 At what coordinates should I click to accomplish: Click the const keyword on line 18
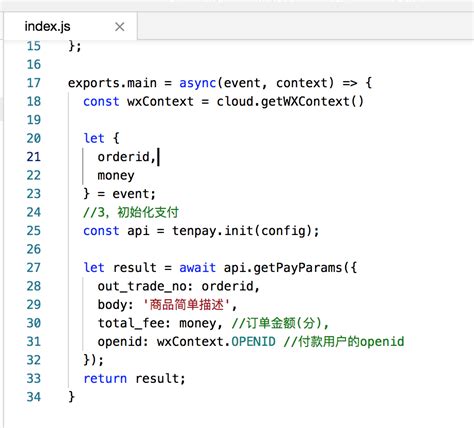(101, 102)
